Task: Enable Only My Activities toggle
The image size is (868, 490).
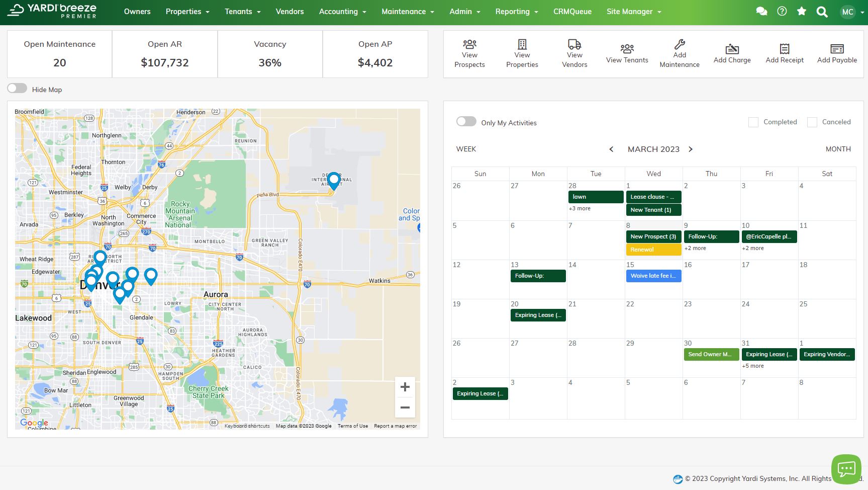Action: [466, 122]
